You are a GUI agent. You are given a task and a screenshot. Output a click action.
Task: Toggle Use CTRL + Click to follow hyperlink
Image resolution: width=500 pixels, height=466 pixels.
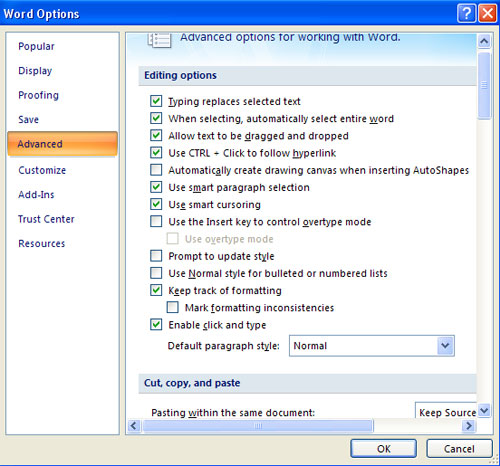tap(156, 153)
